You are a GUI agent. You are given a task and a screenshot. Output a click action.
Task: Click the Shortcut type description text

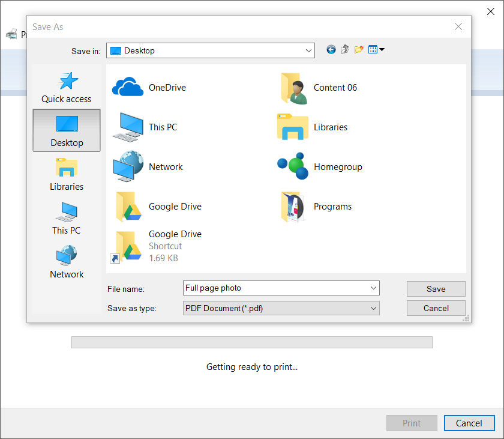165,246
